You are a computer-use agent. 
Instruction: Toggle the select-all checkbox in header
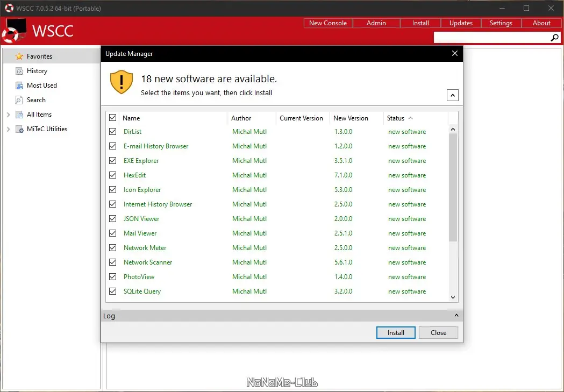tap(112, 118)
